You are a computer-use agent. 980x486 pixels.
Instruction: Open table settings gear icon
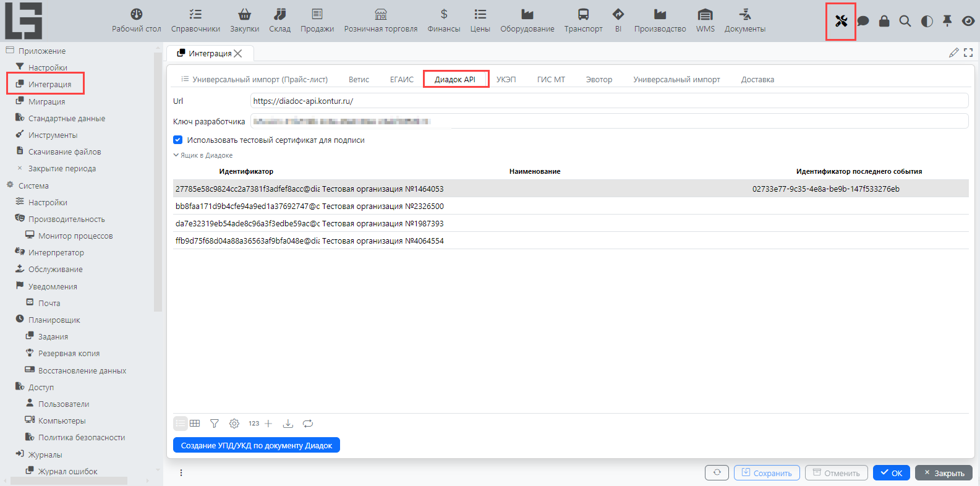[x=234, y=424]
